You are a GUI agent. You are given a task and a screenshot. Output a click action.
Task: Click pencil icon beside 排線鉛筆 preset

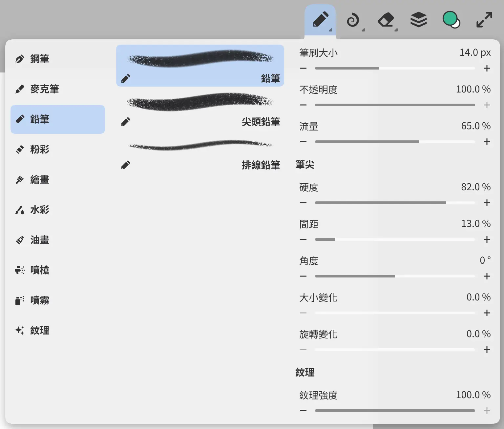[126, 165]
